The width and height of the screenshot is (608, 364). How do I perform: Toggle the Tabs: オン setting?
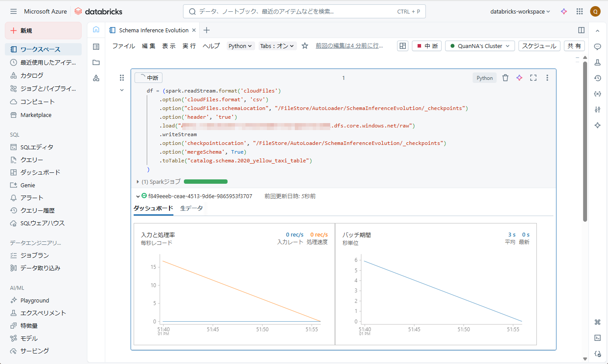278,46
